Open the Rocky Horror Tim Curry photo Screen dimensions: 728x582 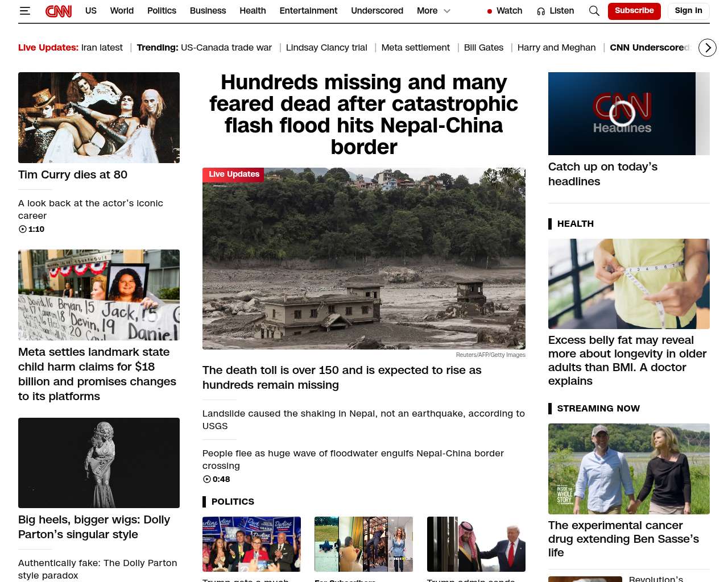point(99,118)
